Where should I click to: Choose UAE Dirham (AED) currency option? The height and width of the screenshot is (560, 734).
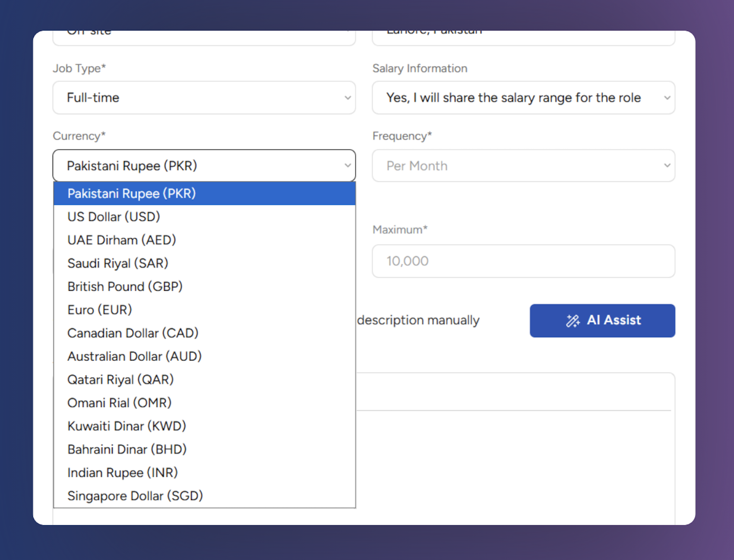coord(205,240)
